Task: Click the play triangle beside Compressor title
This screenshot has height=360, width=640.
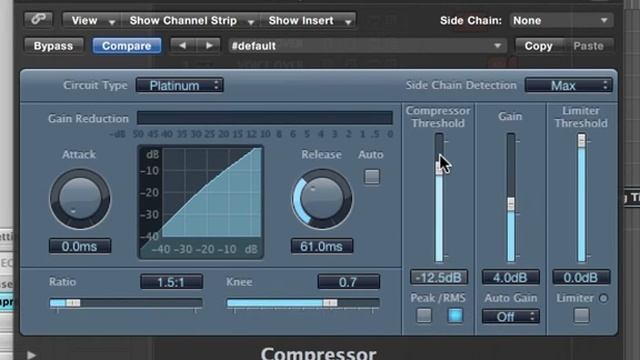Action: [x=31, y=355]
